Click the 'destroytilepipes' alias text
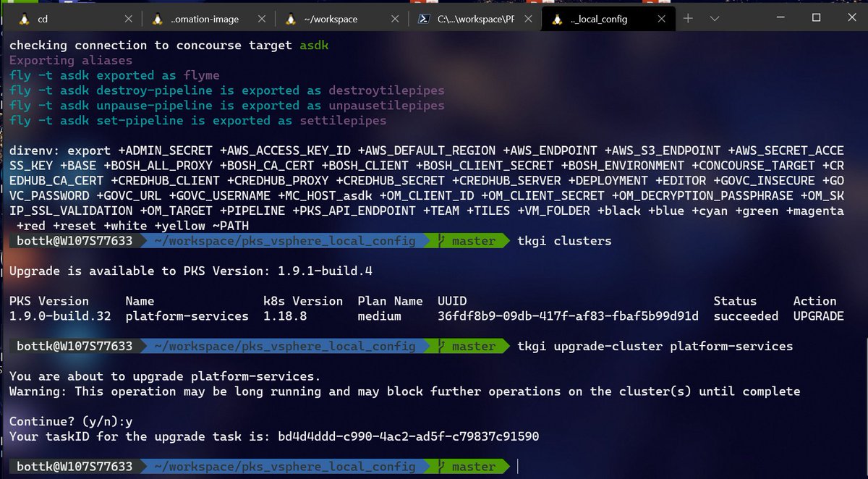The image size is (868, 479). [386, 90]
